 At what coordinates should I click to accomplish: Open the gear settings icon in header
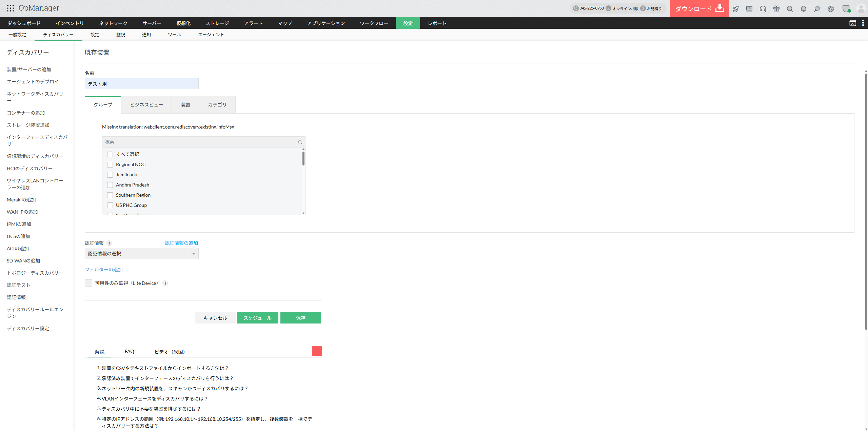[831, 9]
